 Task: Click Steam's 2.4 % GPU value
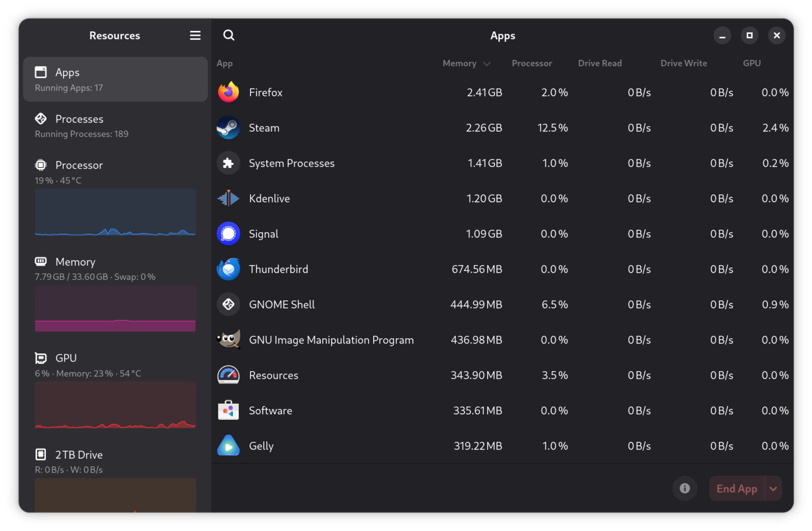(775, 128)
